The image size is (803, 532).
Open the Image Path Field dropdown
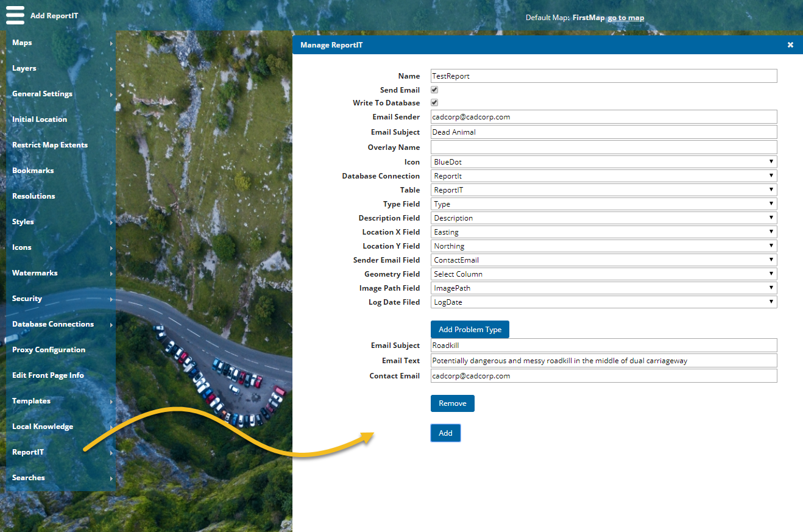click(603, 288)
